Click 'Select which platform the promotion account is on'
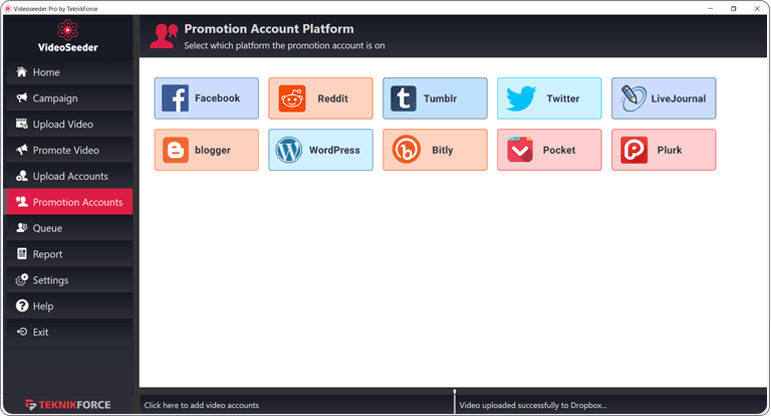Viewport: 771px width, 416px height. point(284,45)
